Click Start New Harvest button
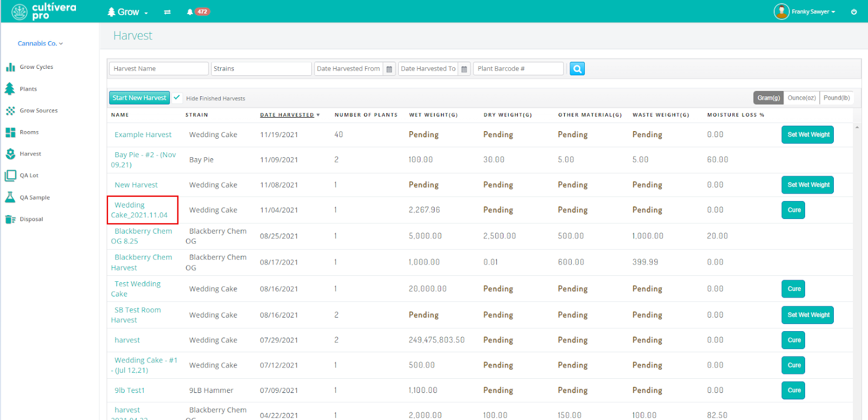 coord(139,98)
